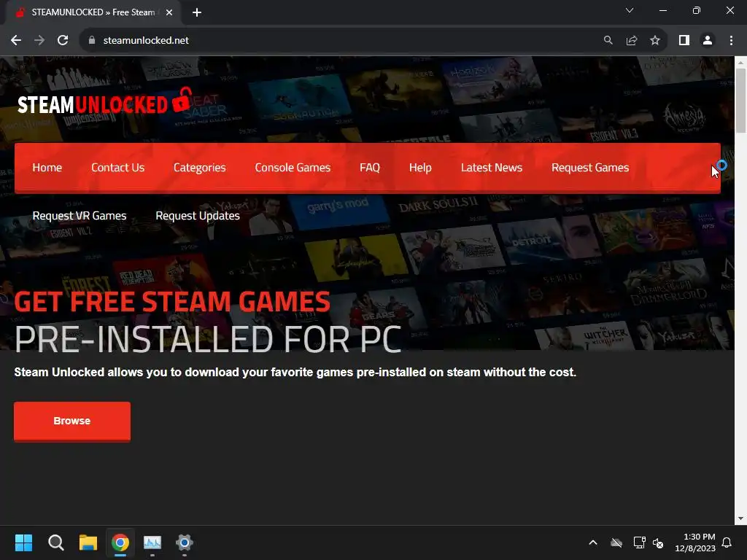Viewport: 747px width, 560px height.
Task: Open File Explorer from taskbar
Action: click(x=88, y=542)
